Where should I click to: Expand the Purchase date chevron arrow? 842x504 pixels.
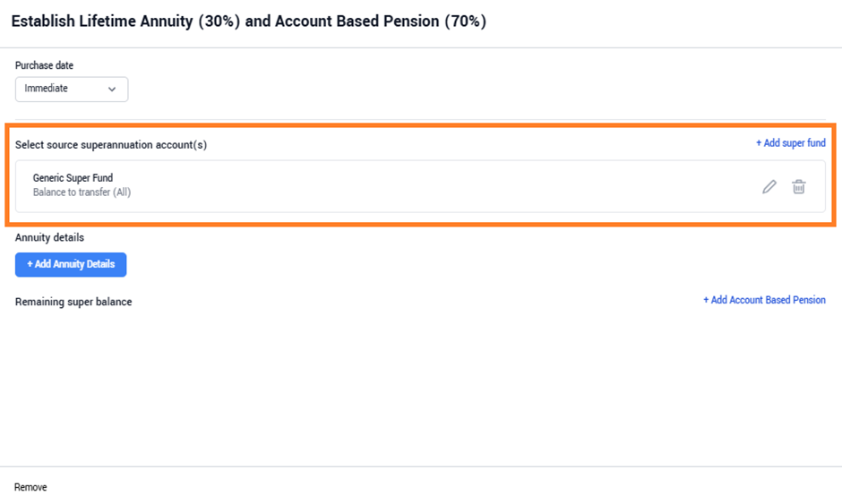(112, 90)
